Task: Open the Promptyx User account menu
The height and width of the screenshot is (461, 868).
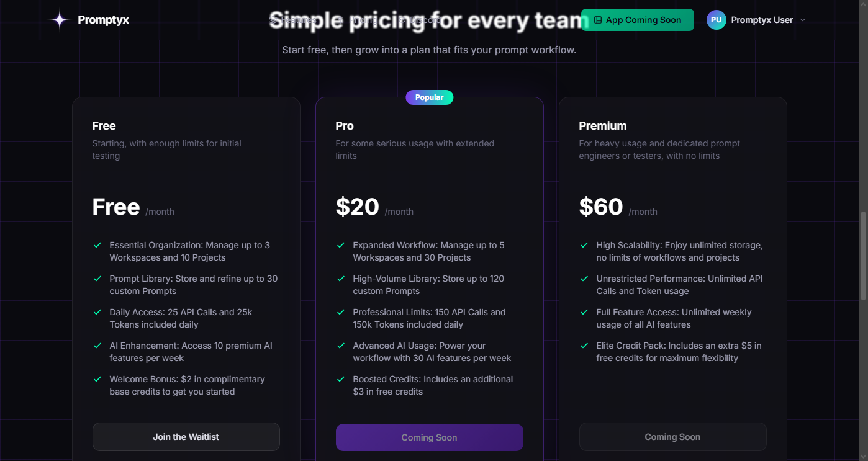Action: [762, 20]
